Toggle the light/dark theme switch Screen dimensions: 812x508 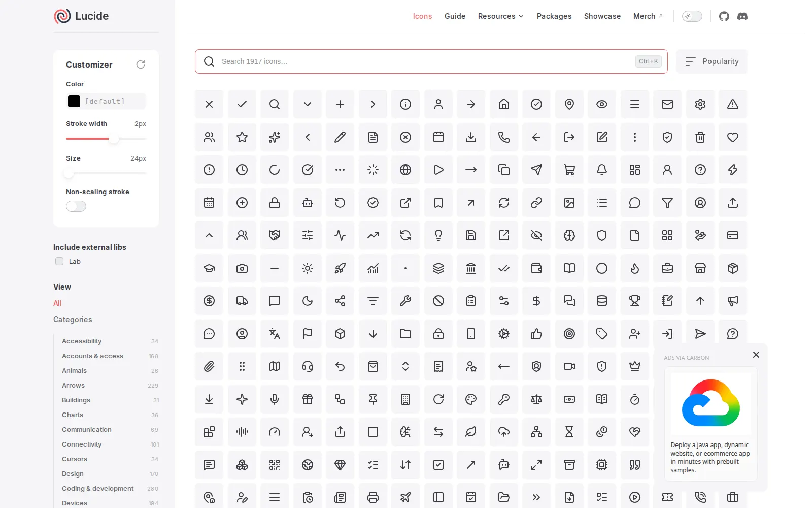pyautogui.click(x=692, y=16)
